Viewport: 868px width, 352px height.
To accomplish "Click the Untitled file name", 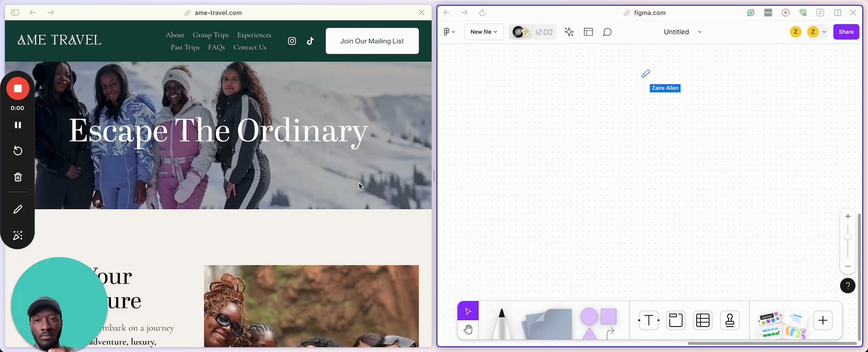I will pyautogui.click(x=676, y=32).
